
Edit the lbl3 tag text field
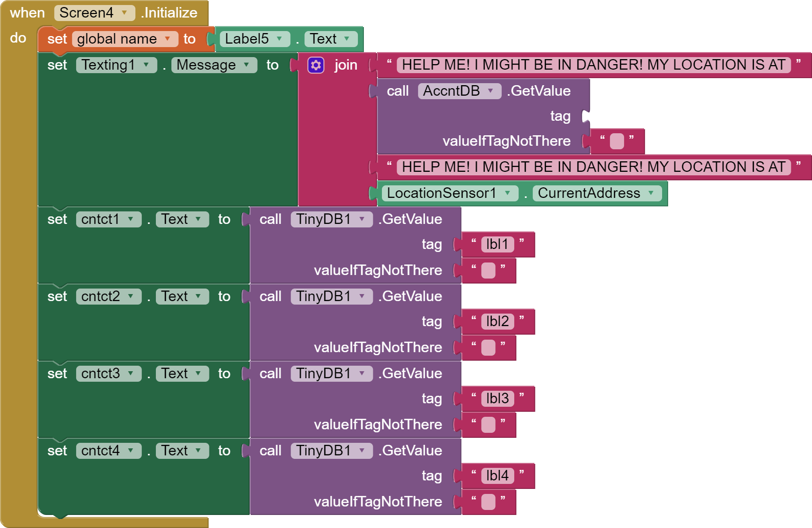(497, 399)
